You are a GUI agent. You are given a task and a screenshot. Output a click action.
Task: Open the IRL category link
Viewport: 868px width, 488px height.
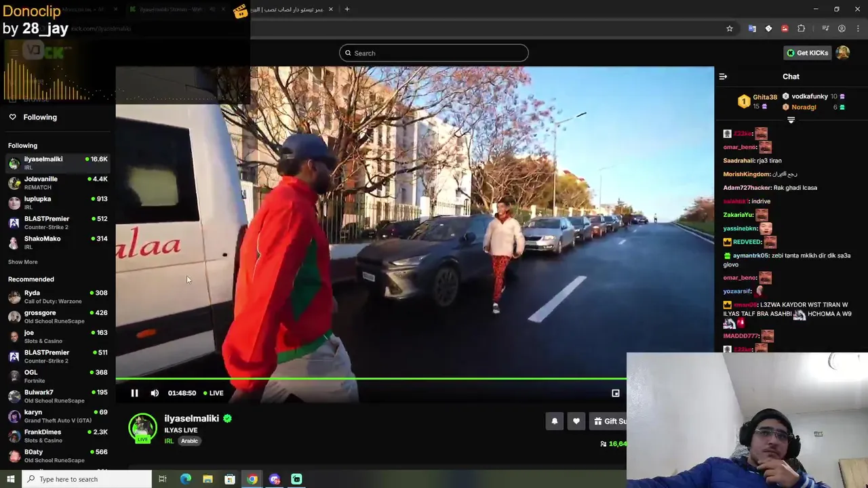[169, 441]
